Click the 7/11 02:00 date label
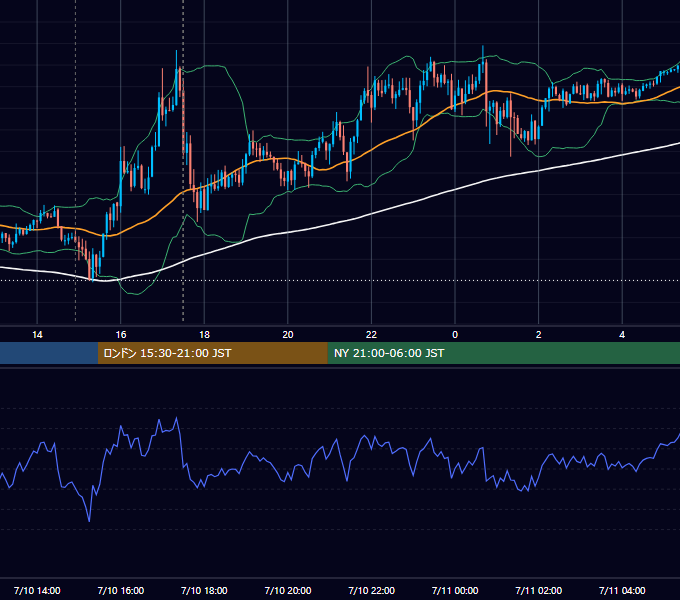 (x=539, y=590)
